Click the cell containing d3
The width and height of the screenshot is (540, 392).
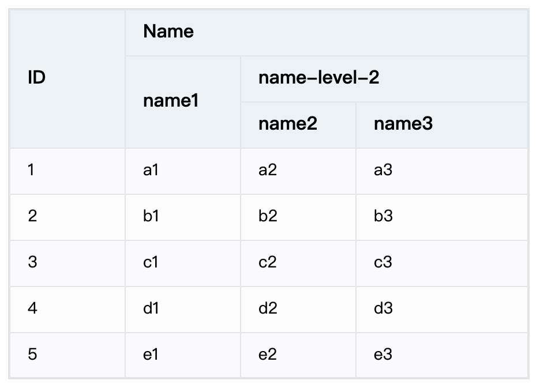(x=383, y=308)
